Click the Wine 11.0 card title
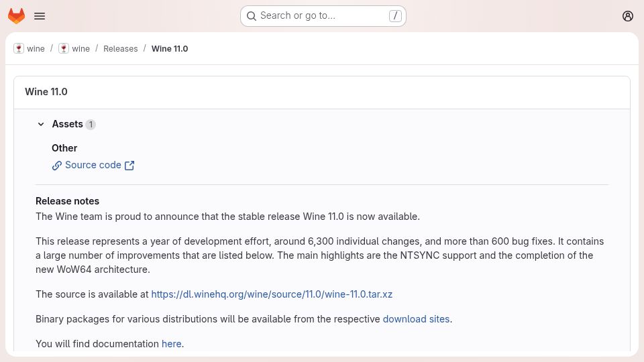This screenshot has height=362, width=644. click(x=46, y=92)
